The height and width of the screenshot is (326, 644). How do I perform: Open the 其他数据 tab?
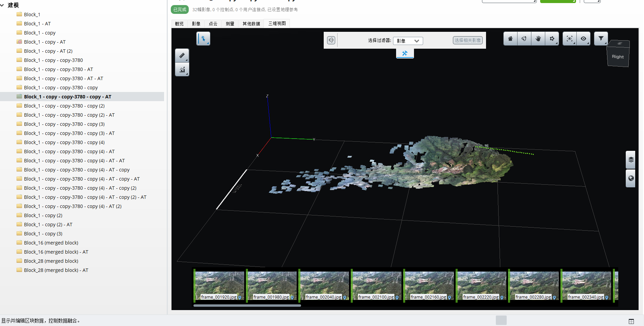(251, 24)
